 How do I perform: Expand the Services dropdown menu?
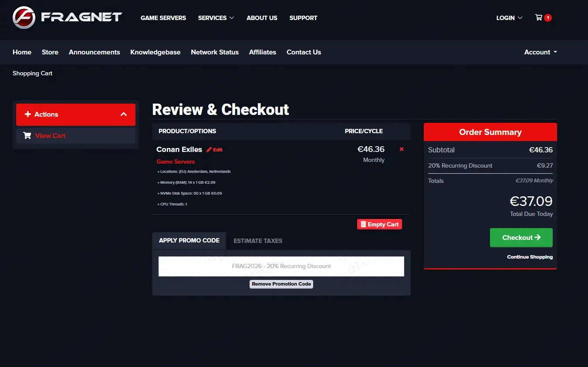[216, 18]
